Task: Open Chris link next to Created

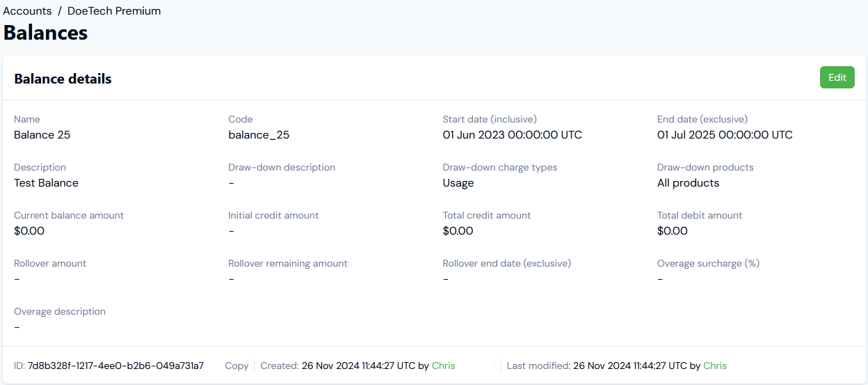Action: coord(444,366)
